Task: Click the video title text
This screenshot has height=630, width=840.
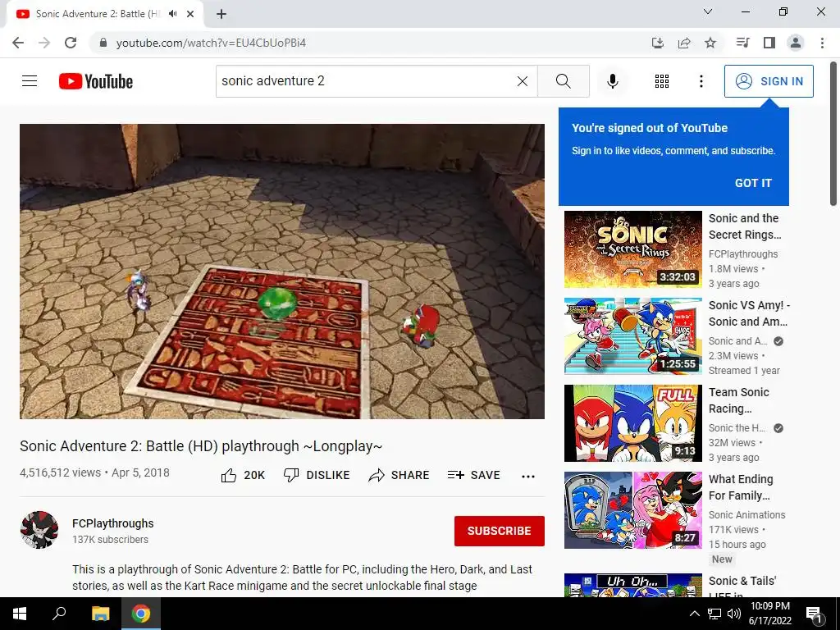Action: click(x=201, y=446)
